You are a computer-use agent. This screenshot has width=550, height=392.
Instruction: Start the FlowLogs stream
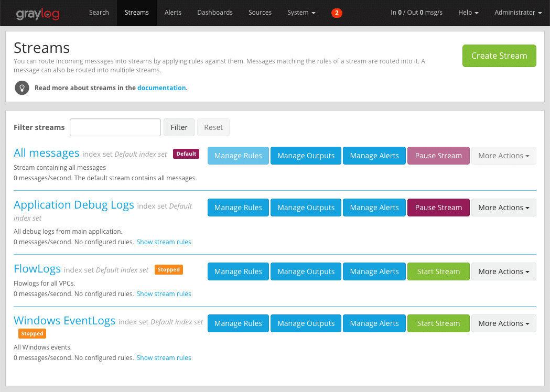438,271
